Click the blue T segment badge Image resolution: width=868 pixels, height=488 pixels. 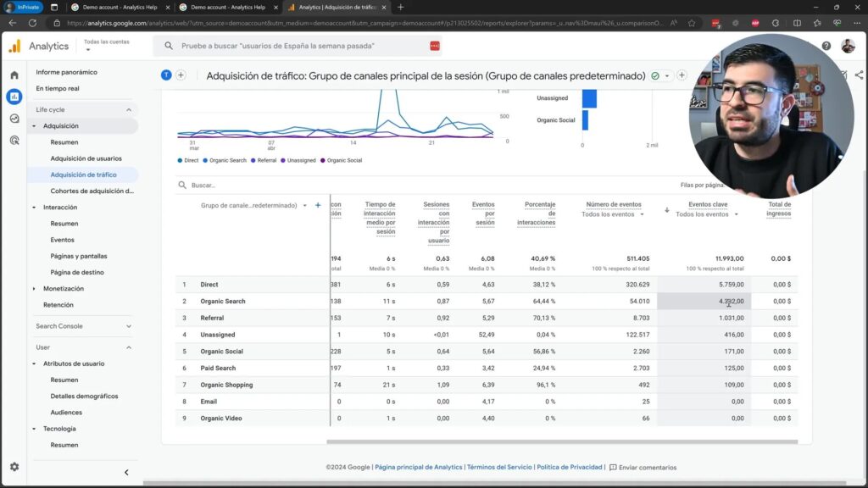(166, 75)
